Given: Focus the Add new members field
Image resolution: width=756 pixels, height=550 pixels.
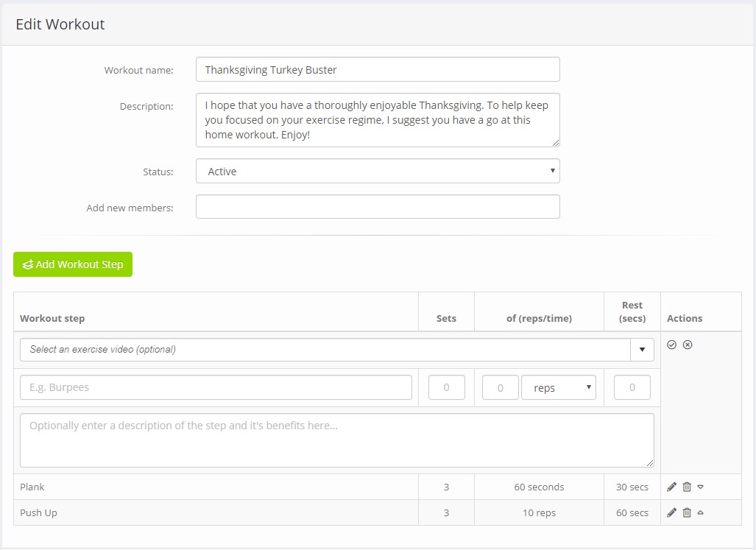Looking at the screenshot, I should point(378,207).
